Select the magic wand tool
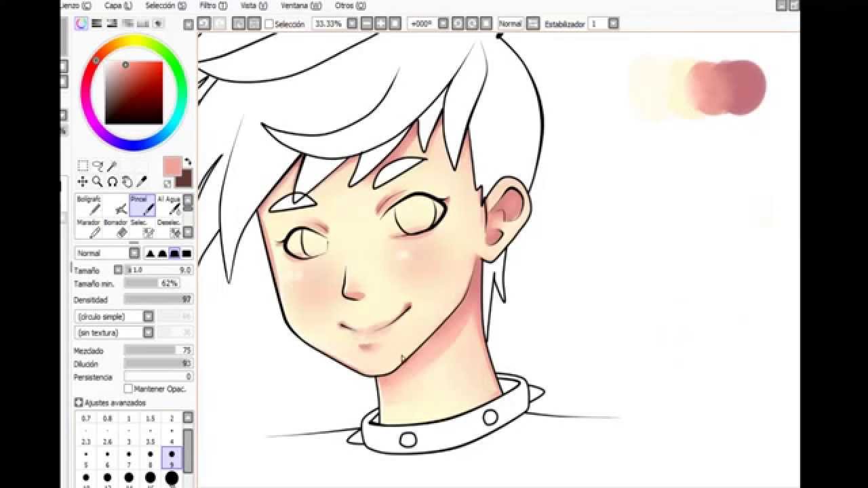This screenshot has width=868, height=488. click(113, 166)
